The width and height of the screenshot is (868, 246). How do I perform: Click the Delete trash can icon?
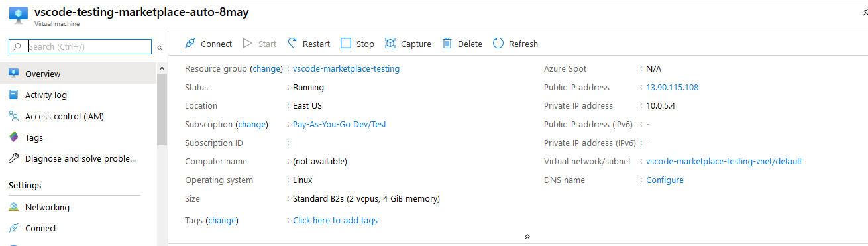447,44
